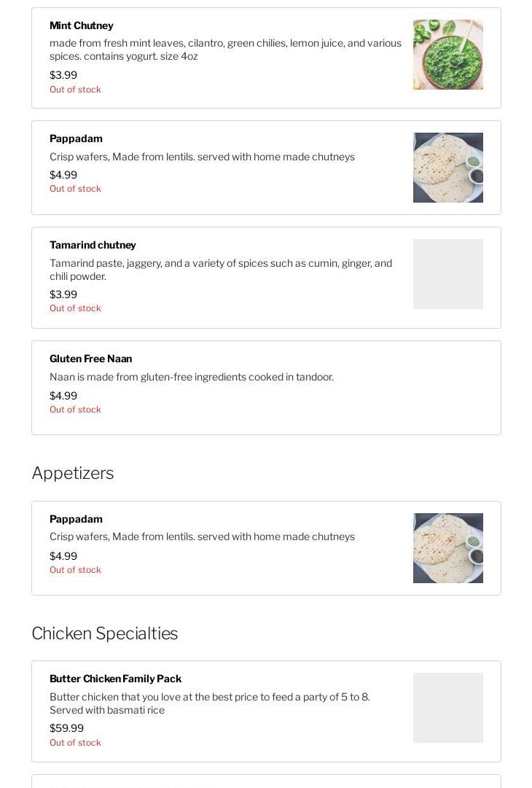Select the Pappadam title below Mint Chutney
Screen dimensions: 532x788
[76, 139]
